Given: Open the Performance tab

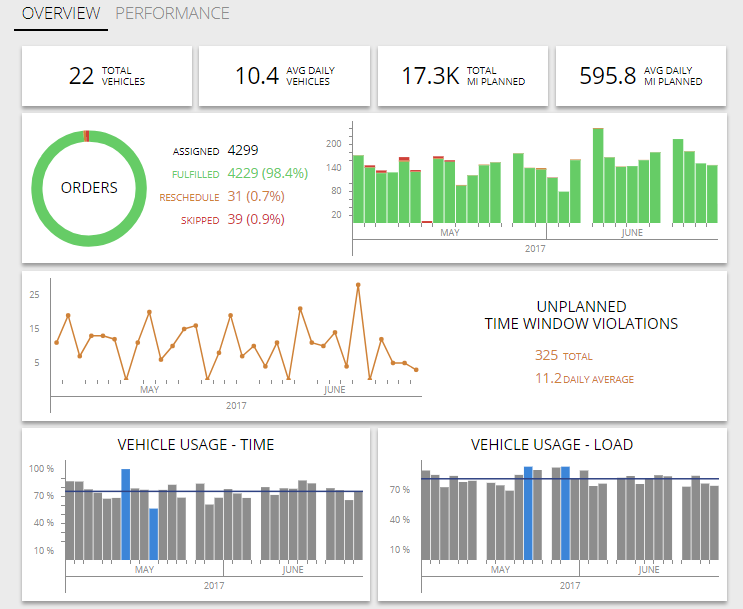Looking at the screenshot, I should tap(172, 13).
